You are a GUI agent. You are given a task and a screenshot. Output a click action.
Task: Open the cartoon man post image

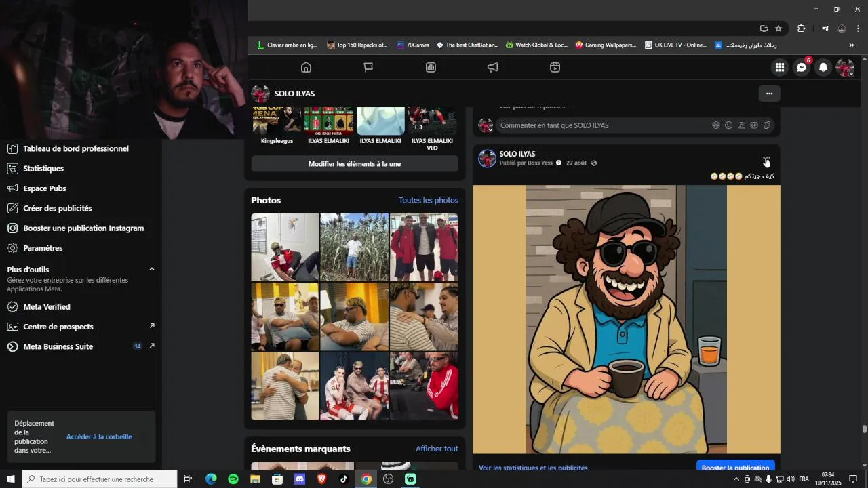tap(626, 319)
